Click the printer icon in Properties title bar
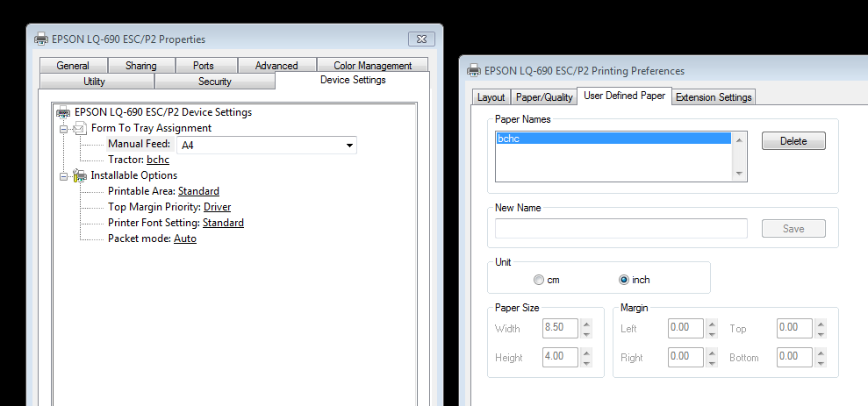 (x=40, y=39)
